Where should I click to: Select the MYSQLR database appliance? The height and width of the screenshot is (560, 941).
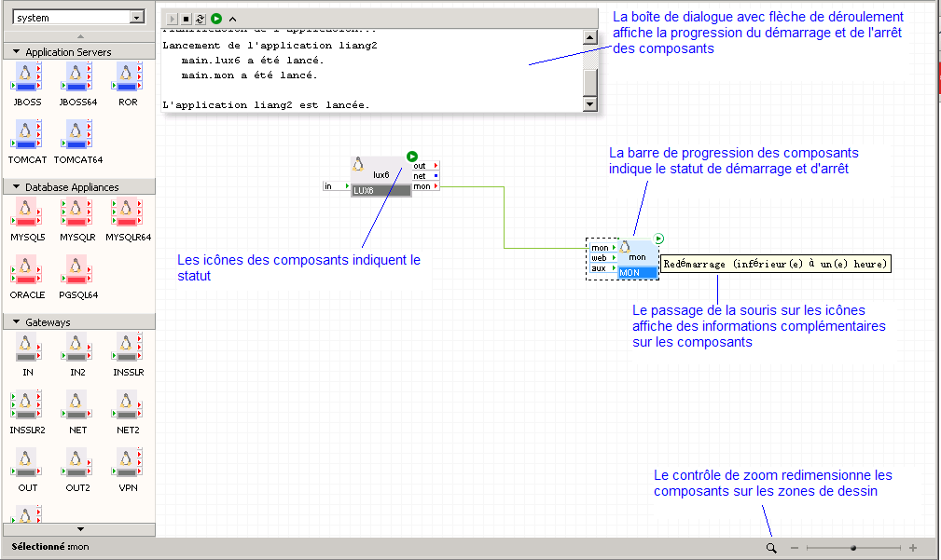point(76,212)
